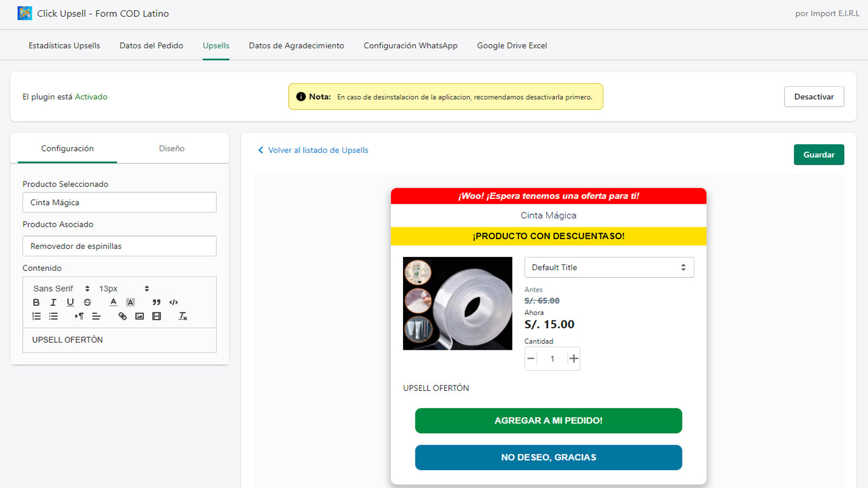The width and height of the screenshot is (868, 488).
Task: Insert a code block in the editor
Action: tap(174, 302)
